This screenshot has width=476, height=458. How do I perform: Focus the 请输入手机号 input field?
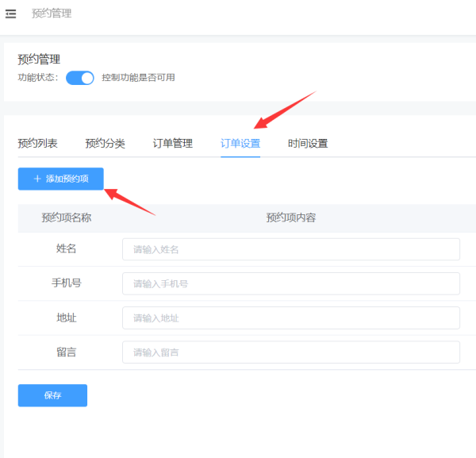[x=291, y=283]
